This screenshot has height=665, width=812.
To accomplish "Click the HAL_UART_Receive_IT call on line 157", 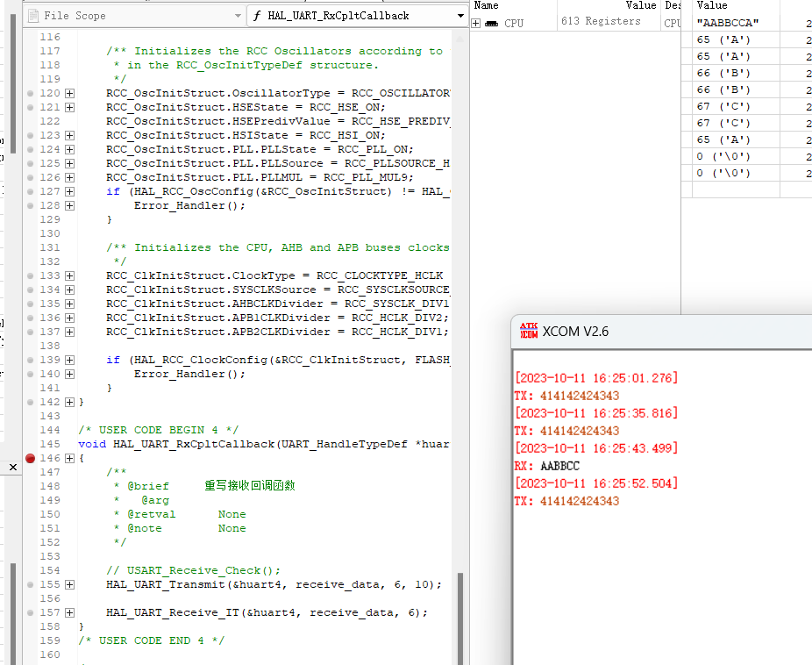I will tap(267, 612).
